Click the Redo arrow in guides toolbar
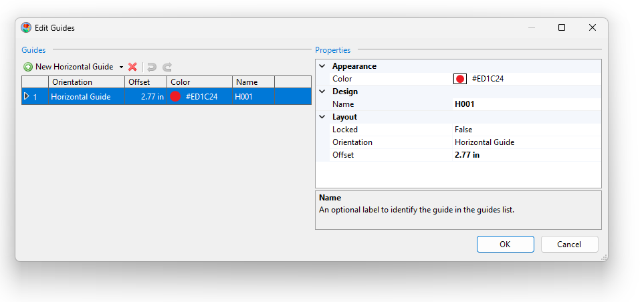 click(167, 67)
